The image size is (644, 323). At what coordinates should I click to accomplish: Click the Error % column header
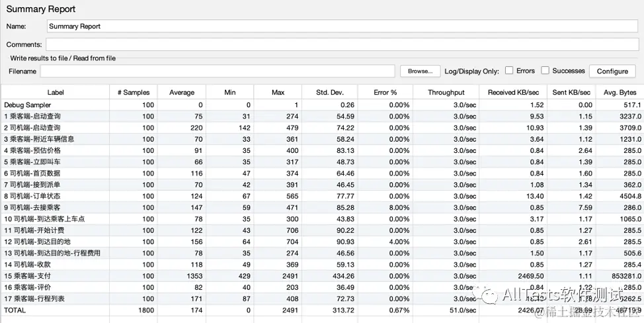(x=385, y=93)
